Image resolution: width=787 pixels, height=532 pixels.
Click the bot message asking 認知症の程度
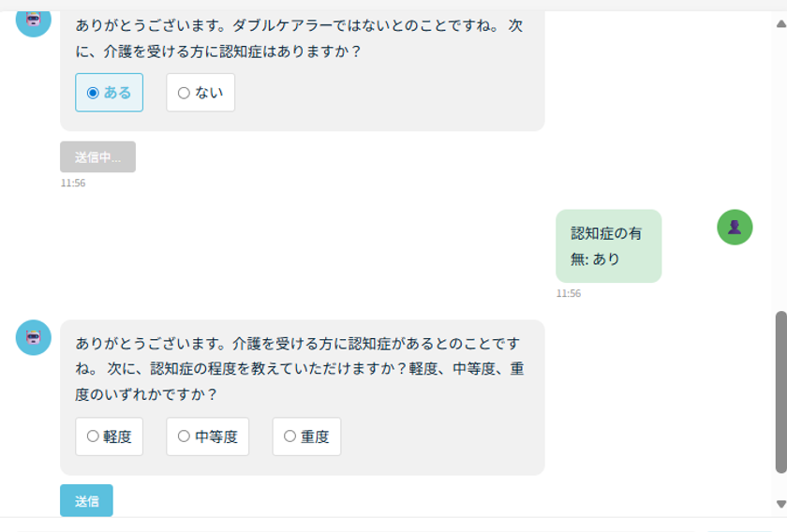[x=300, y=369]
